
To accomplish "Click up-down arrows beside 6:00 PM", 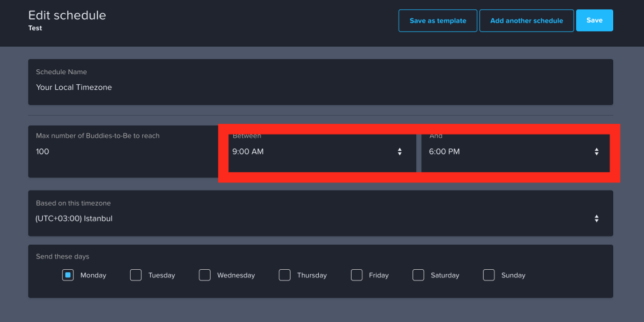I will (596, 152).
